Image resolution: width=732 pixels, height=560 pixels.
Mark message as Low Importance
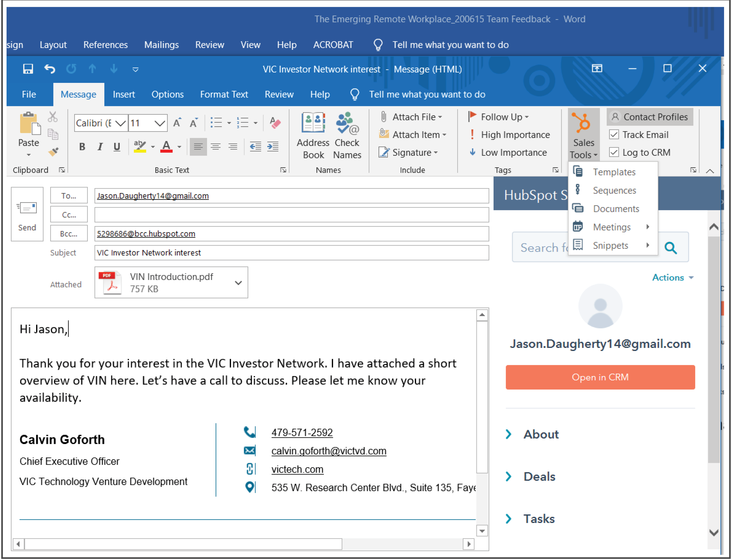click(x=508, y=152)
